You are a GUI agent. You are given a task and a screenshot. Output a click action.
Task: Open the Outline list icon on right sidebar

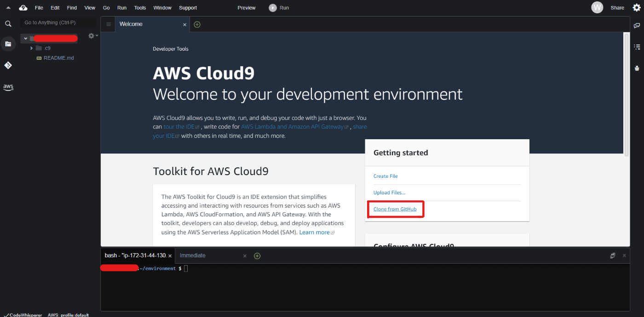click(x=637, y=47)
